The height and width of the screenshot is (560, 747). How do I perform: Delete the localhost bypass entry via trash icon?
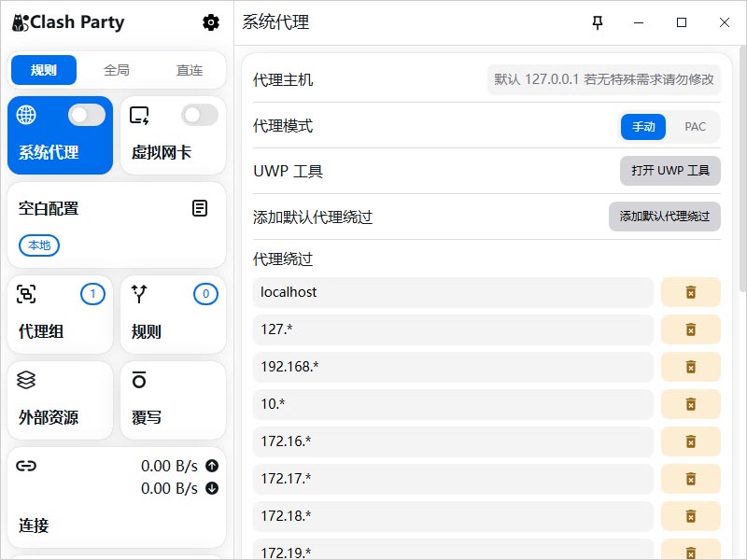point(691,292)
